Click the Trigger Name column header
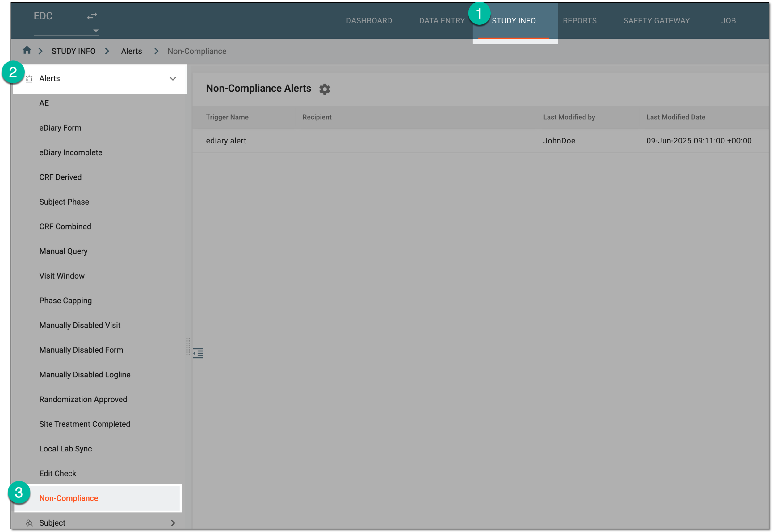The width and height of the screenshot is (772, 532). 227,117
